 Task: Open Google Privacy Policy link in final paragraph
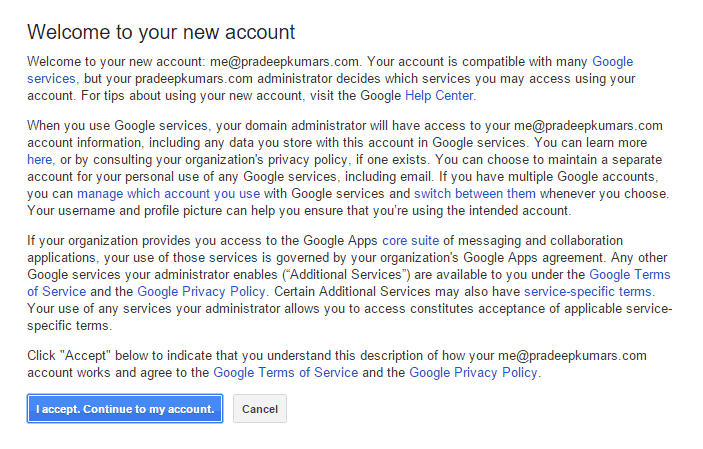(x=473, y=372)
